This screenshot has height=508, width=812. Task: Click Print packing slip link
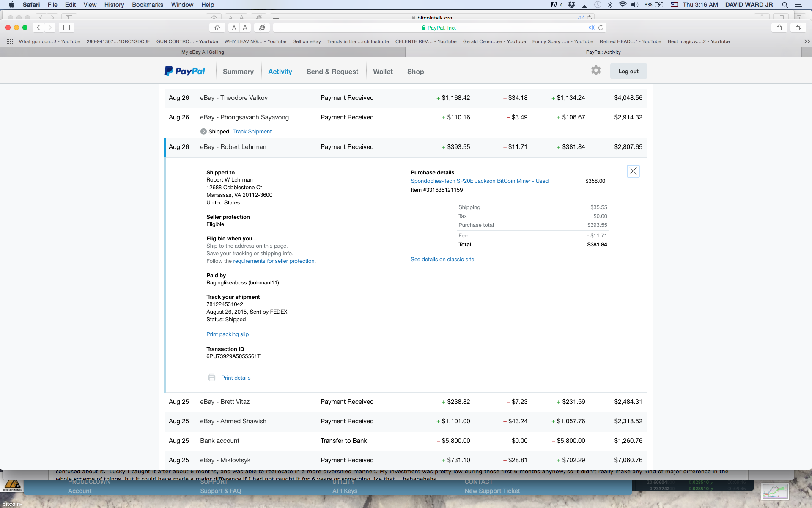pyautogui.click(x=228, y=334)
